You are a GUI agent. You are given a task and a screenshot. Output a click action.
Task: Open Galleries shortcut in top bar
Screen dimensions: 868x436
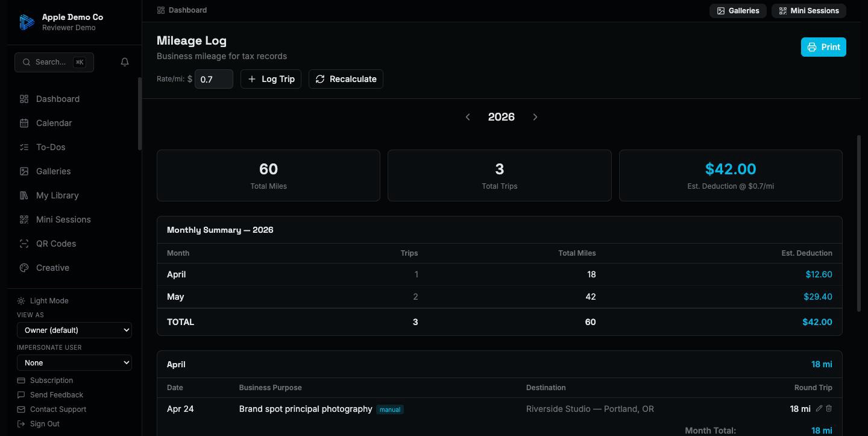pyautogui.click(x=738, y=11)
